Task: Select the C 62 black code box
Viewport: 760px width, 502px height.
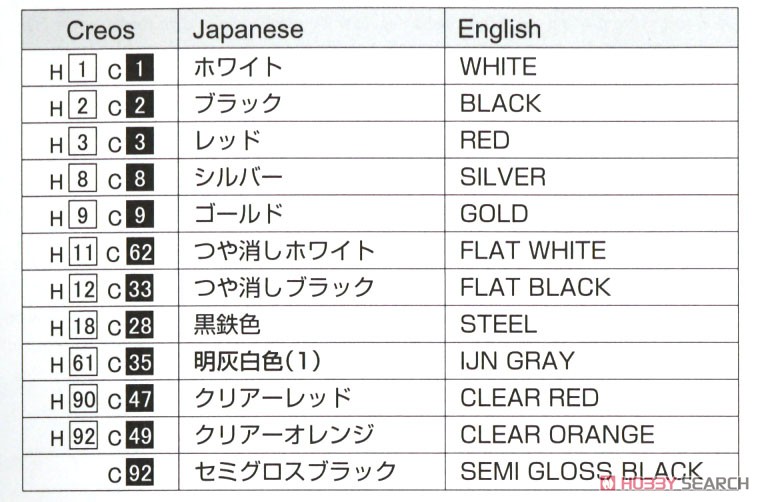Action: tap(140, 251)
